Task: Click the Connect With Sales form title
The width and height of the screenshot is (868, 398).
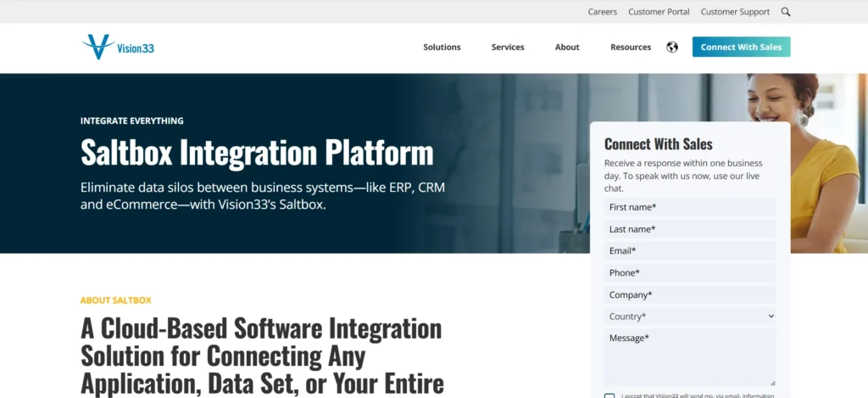Action: click(x=658, y=144)
